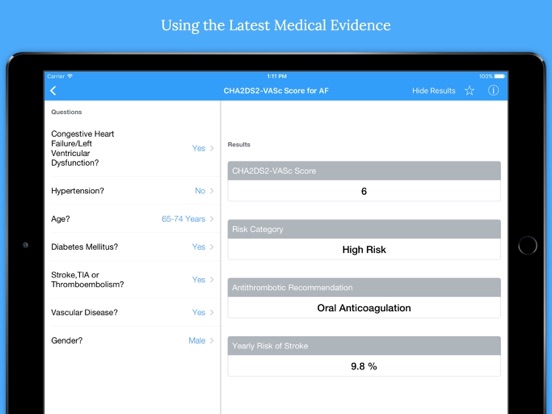Open Stroke, TIA or Thromboembolism chevron
Image resolution: width=552 pixels, height=414 pixels.
pos(212,280)
